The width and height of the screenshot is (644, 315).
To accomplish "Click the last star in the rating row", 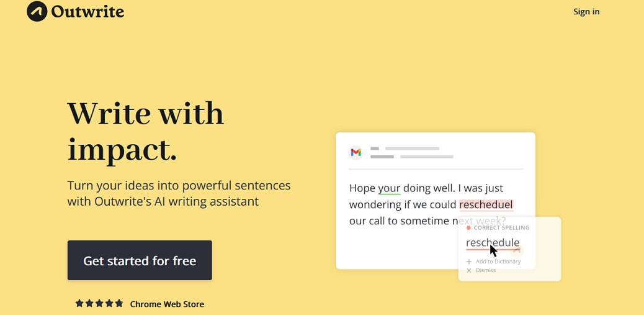I will coord(119,303).
